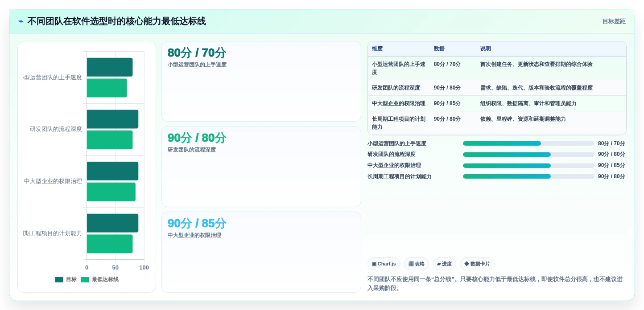
Task: Click the 数据 column header
Action: pyautogui.click(x=439, y=49)
